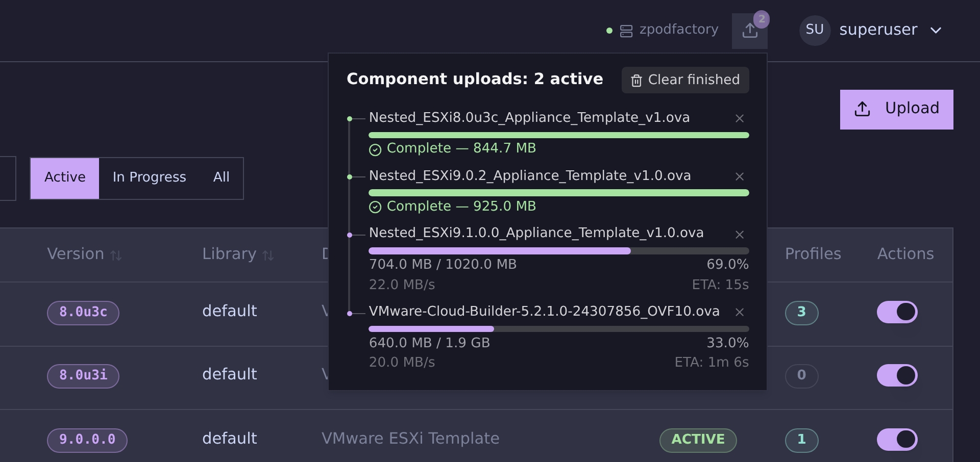Click the 22.0 MB/s speed text
This screenshot has height=462, width=980.
coord(402,285)
